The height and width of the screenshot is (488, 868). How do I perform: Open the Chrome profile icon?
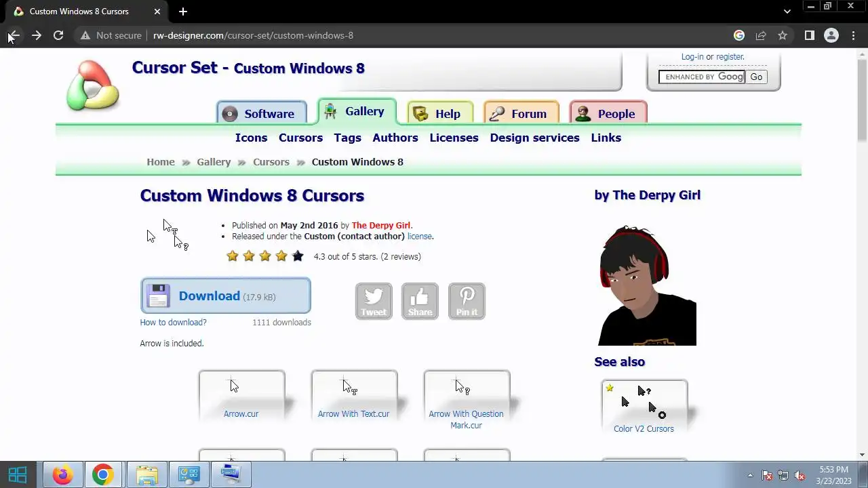[831, 35]
